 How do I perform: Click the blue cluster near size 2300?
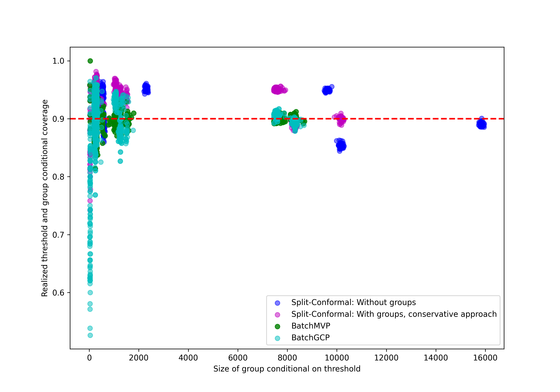pyautogui.click(x=146, y=89)
